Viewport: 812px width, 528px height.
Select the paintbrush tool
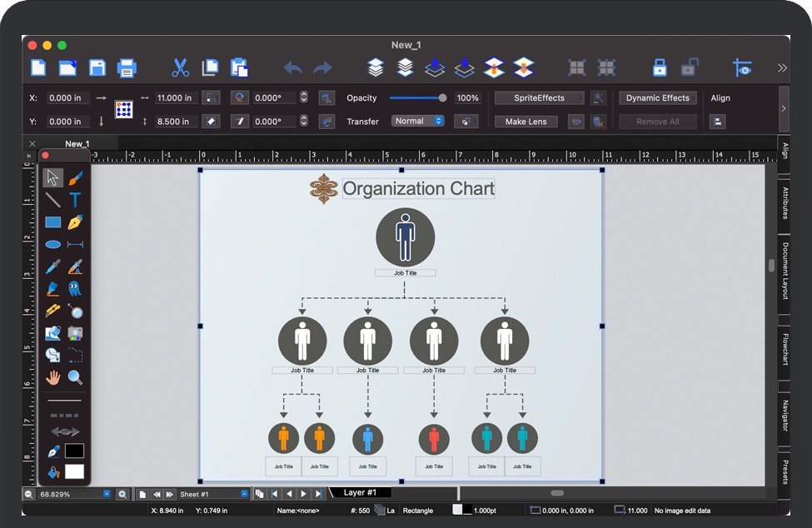click(x=75, y=177)
